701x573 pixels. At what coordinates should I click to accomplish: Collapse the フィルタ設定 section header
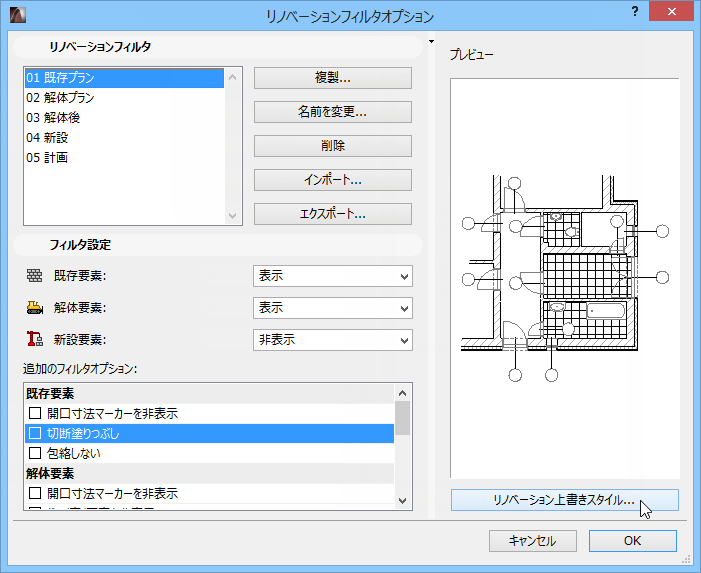218,245
